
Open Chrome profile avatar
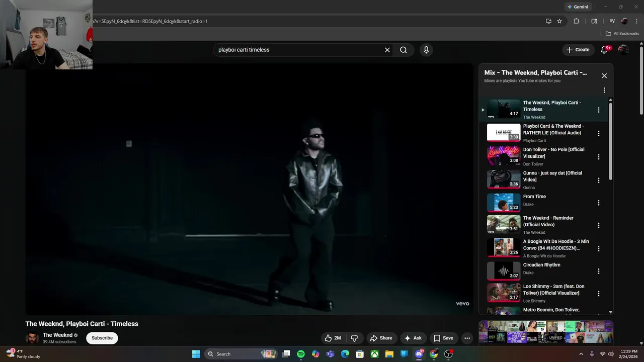coord(624,21)
